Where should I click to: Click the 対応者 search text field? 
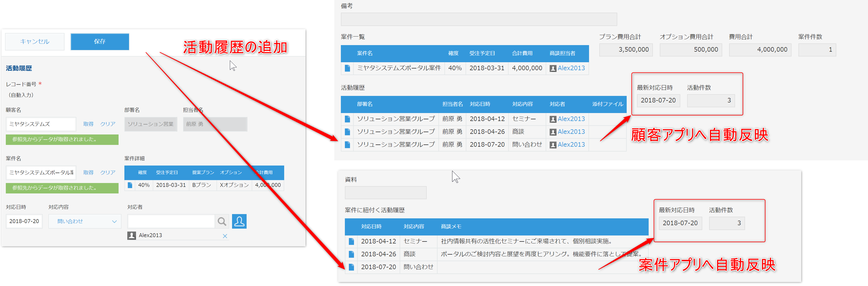click(171, 221)
